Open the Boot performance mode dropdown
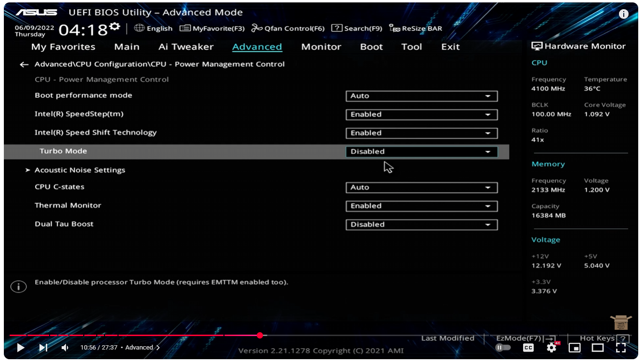Viewport: 644px width, 364px height. (x=421, y=96)
